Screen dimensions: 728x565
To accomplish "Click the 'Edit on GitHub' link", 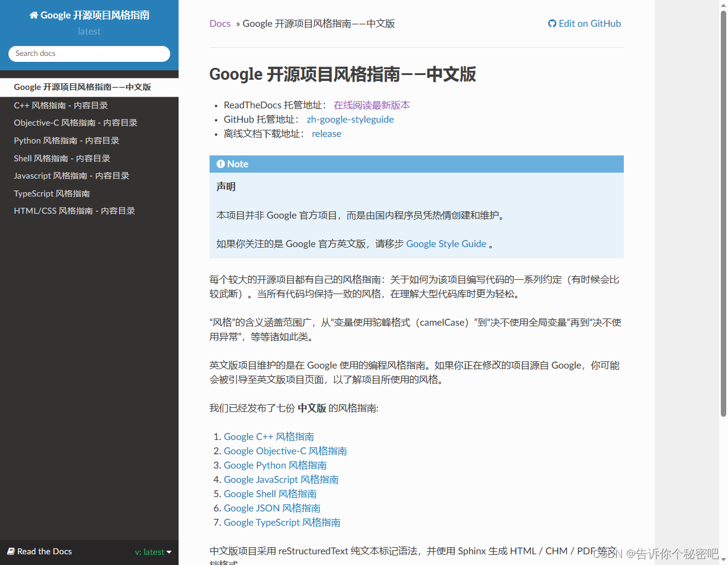I will click(589, 23).
